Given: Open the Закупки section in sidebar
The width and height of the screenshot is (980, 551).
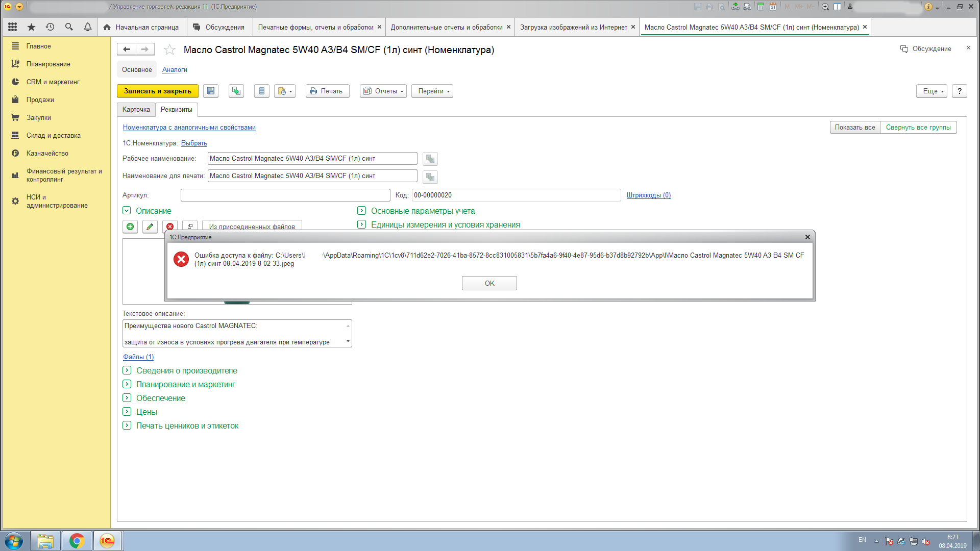Looking at the screenshot, I should pyautogui.click(x=39, y=117).
